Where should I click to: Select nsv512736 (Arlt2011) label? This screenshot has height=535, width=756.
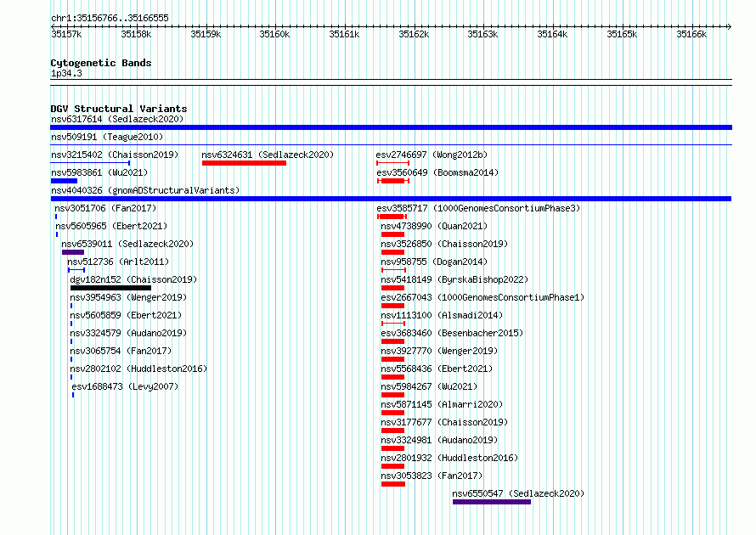(118, 262)
